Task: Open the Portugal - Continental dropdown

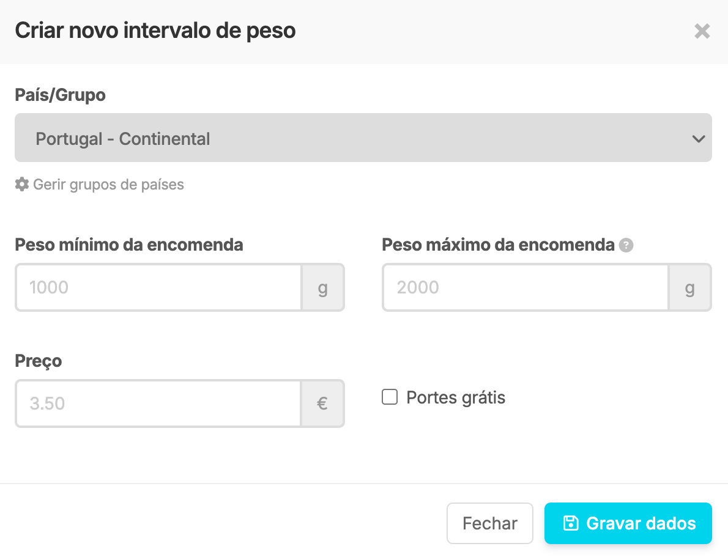Action: click(363, 138)
